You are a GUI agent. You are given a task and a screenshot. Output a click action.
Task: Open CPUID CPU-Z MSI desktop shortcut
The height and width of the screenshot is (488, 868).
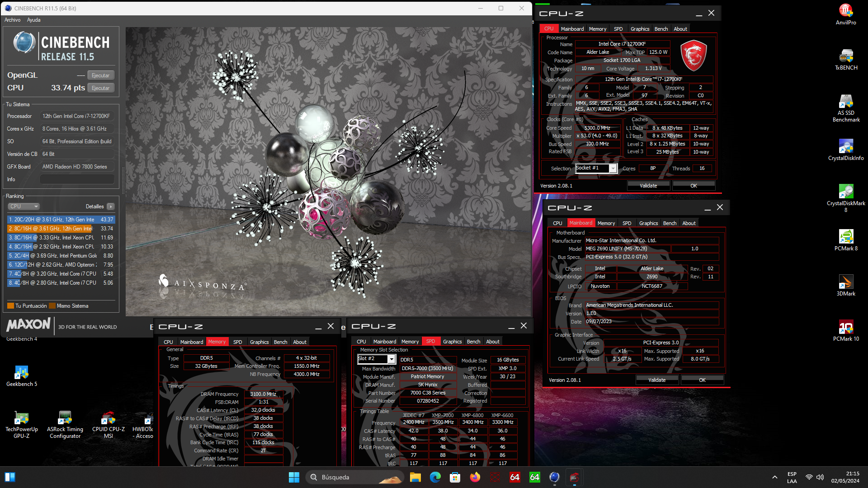[x=108, y=424]
